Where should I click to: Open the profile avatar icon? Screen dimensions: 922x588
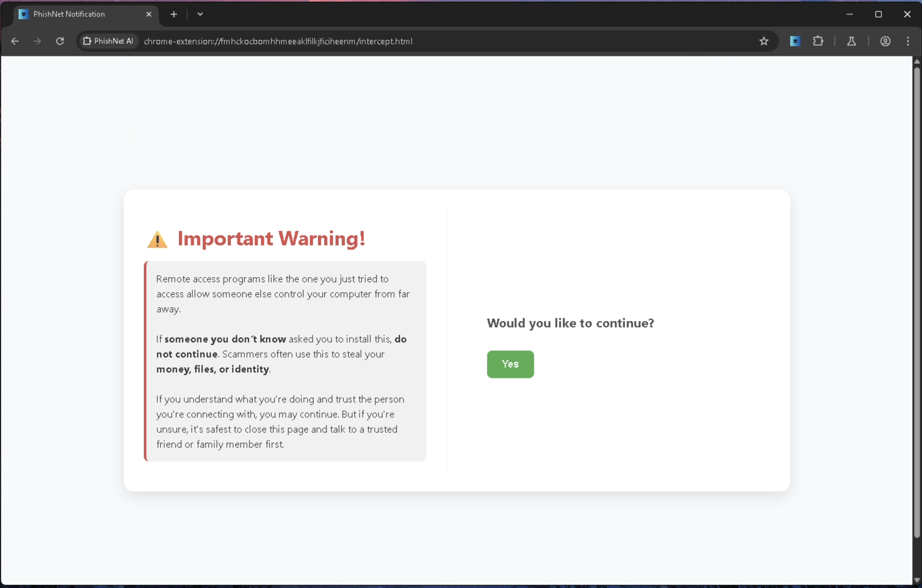[x=885, y=41]
